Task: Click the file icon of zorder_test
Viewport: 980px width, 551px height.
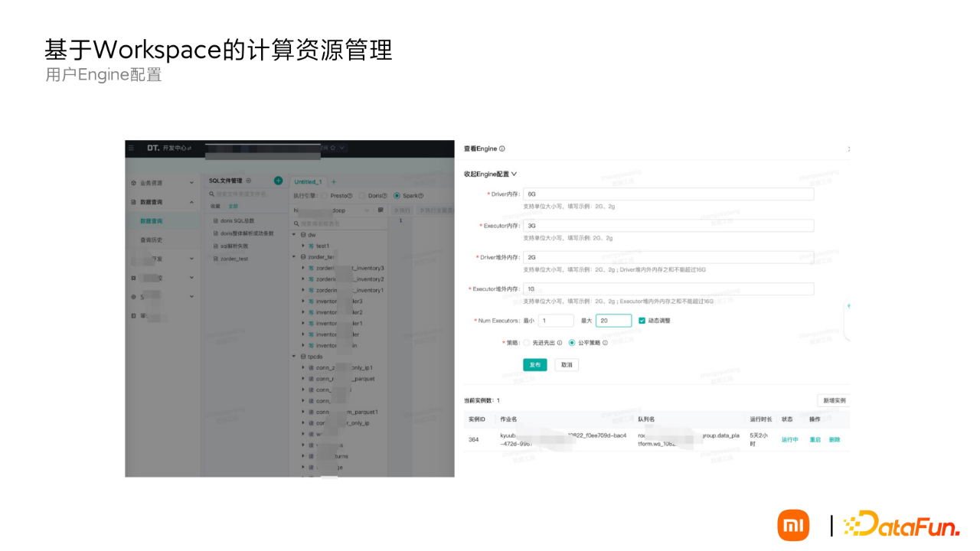Action: pos(216,259)
